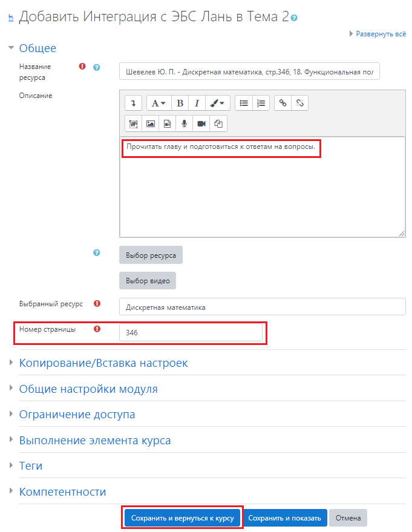
Task: Apply italic formatting in the editor
Action: click(197, 103)
